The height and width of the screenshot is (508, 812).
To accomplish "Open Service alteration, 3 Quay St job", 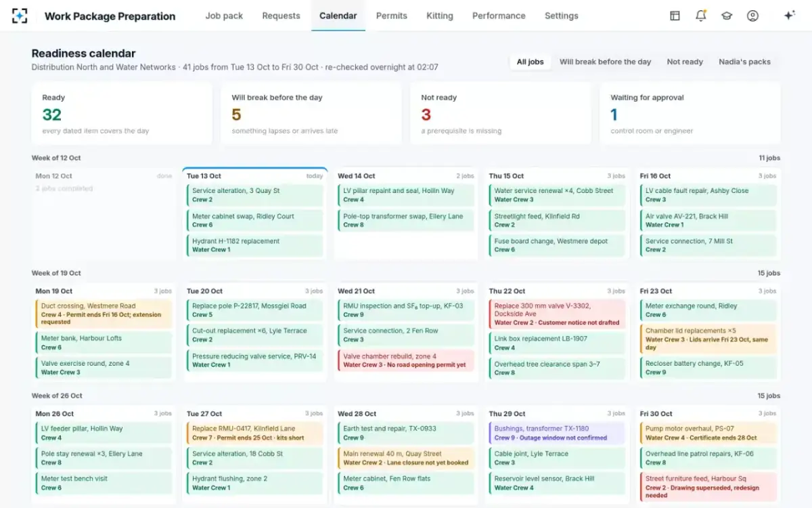I will click(255, 195).
